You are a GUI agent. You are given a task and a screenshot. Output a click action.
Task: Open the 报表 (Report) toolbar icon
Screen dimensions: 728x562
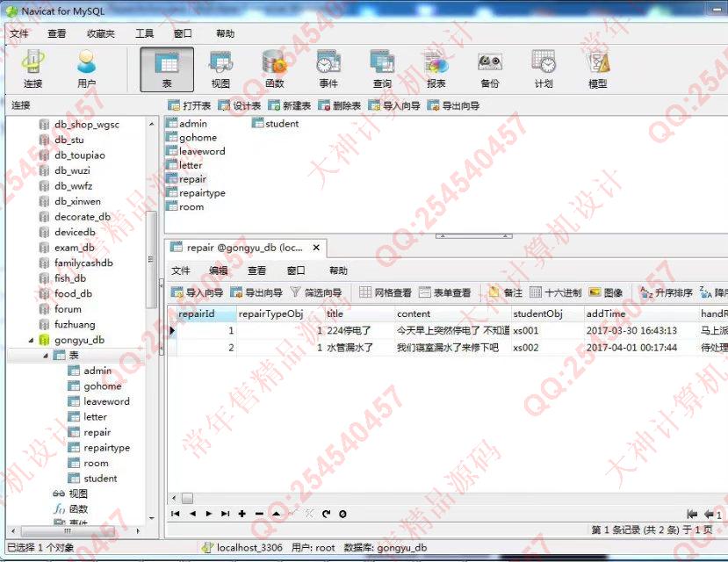coord(436,69)
